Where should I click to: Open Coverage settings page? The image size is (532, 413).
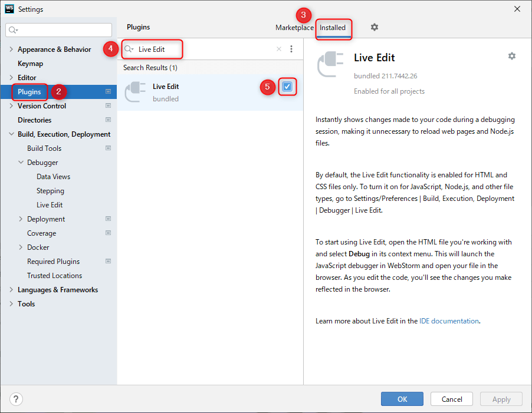(42, 233)
